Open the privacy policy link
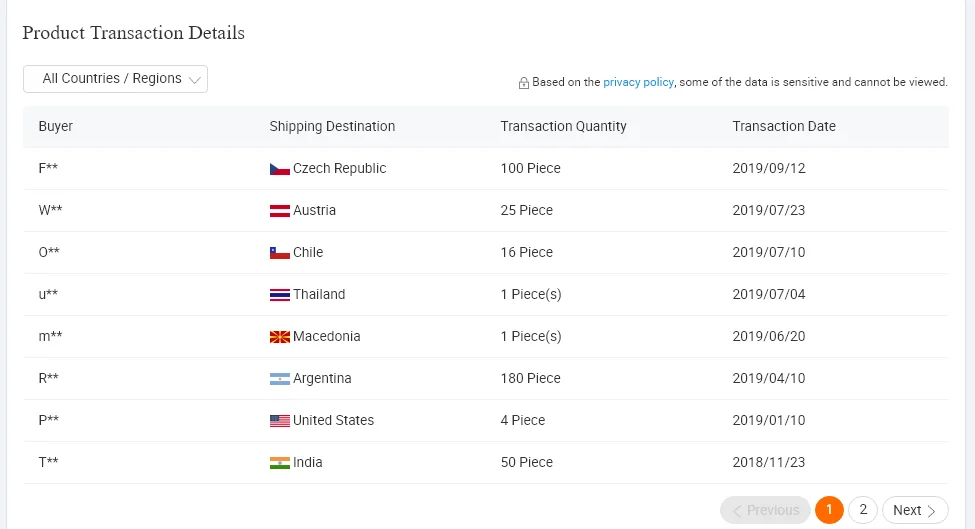This screenshot has width=975, height=529. (x=638, y=82)
